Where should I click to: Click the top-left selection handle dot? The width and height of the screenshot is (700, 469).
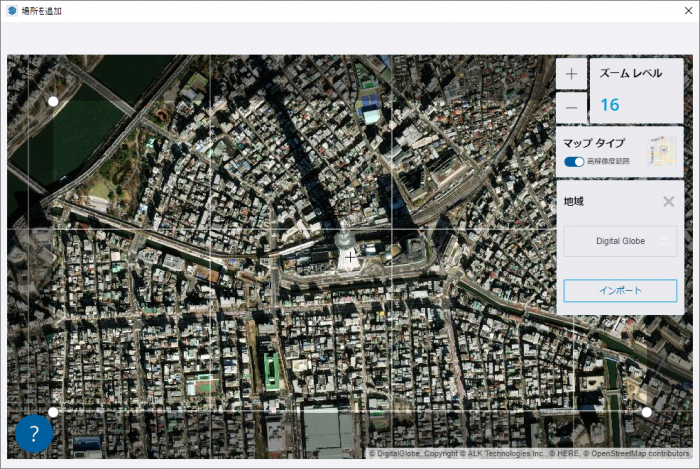coord(53,101)
